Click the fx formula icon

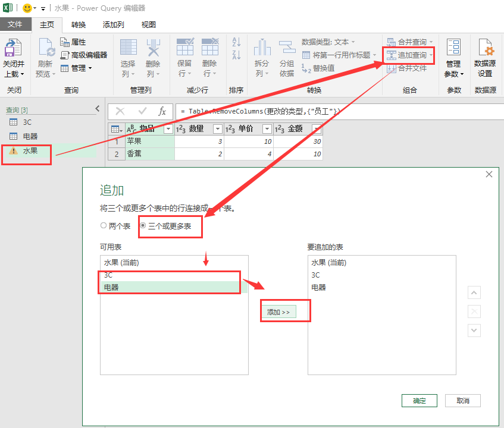(162, 111)
